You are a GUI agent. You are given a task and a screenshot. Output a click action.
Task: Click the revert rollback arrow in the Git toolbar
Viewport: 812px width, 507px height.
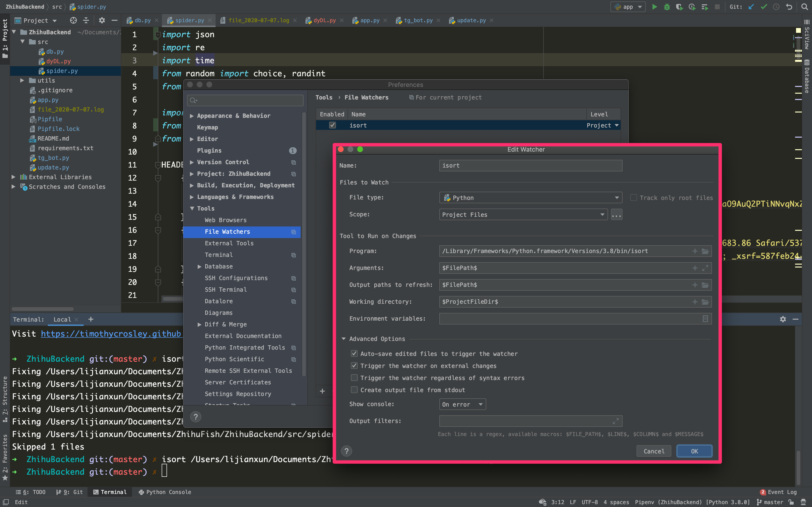pos(789,7)
